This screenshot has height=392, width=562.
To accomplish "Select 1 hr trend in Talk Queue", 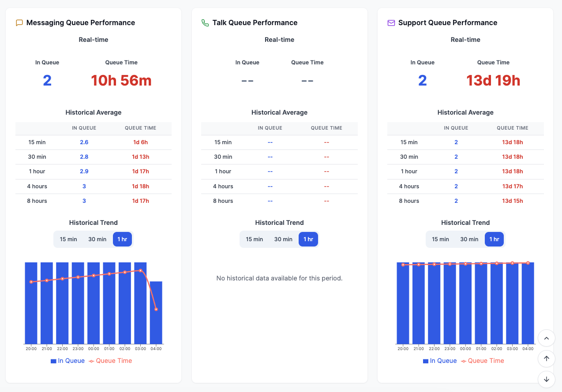I will point(308,239).
